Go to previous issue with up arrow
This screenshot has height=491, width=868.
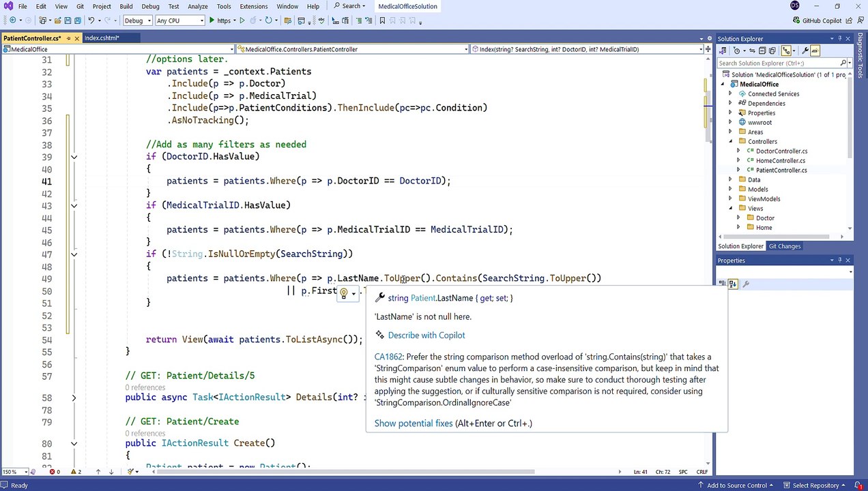(98, 472)
